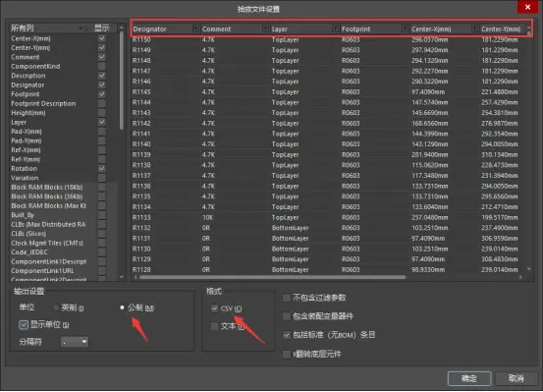Open the Footprint column filter icon

405,28
